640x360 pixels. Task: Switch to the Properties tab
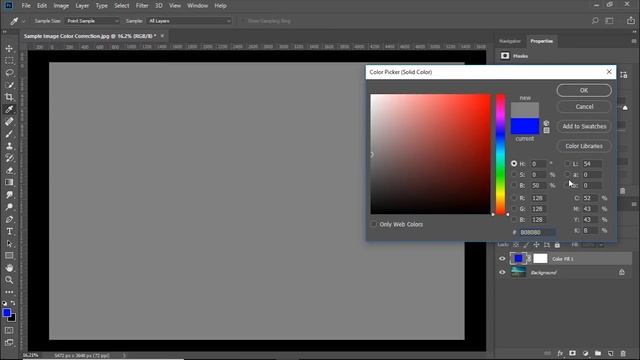542,41
